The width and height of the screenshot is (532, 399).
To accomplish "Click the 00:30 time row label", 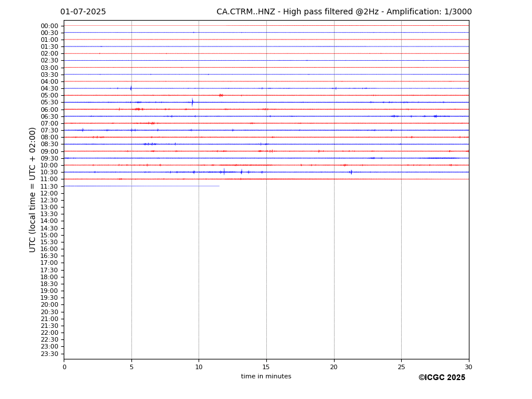I will (49, 33).
